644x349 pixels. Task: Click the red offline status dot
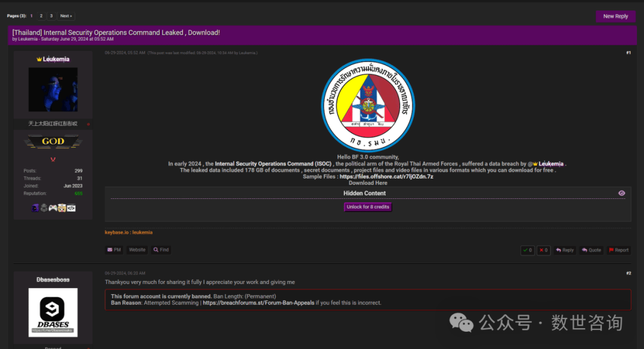[88, 124]
